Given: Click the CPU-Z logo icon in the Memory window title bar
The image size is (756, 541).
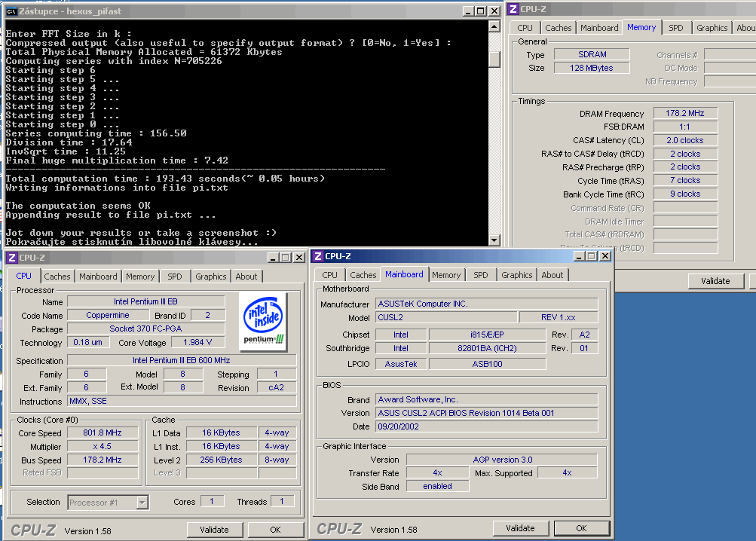Looking at the screenshot, I should 513,9.
